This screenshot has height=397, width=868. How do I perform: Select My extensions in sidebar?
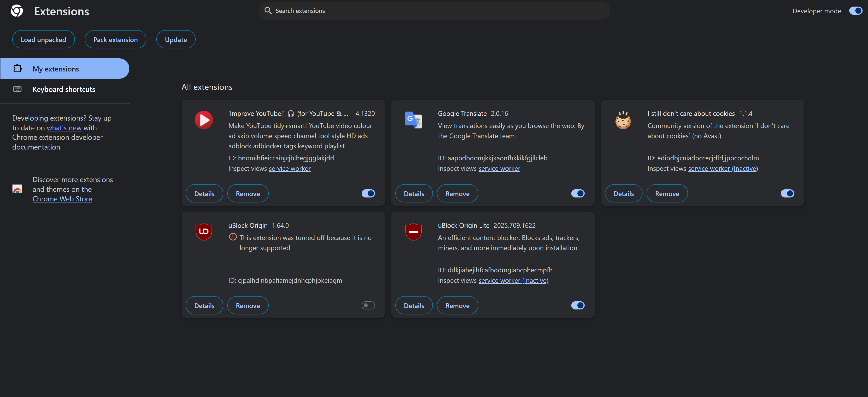tap(56, 69)
